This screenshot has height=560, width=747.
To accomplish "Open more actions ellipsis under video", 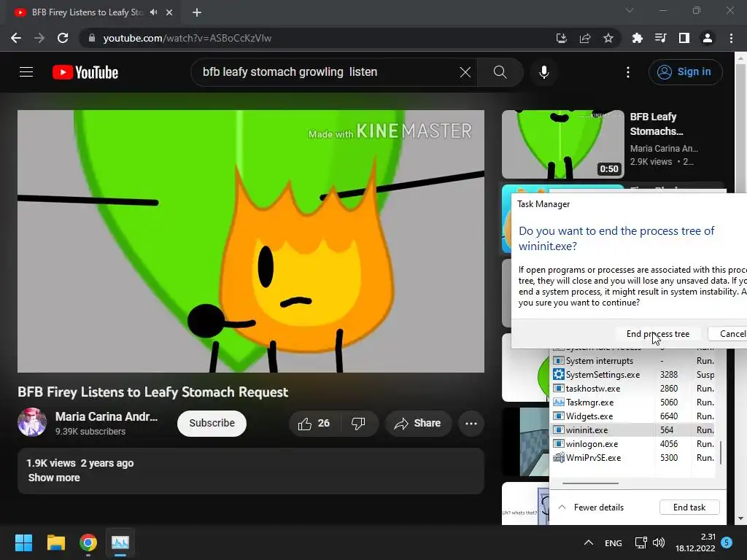I will point(471,424).
